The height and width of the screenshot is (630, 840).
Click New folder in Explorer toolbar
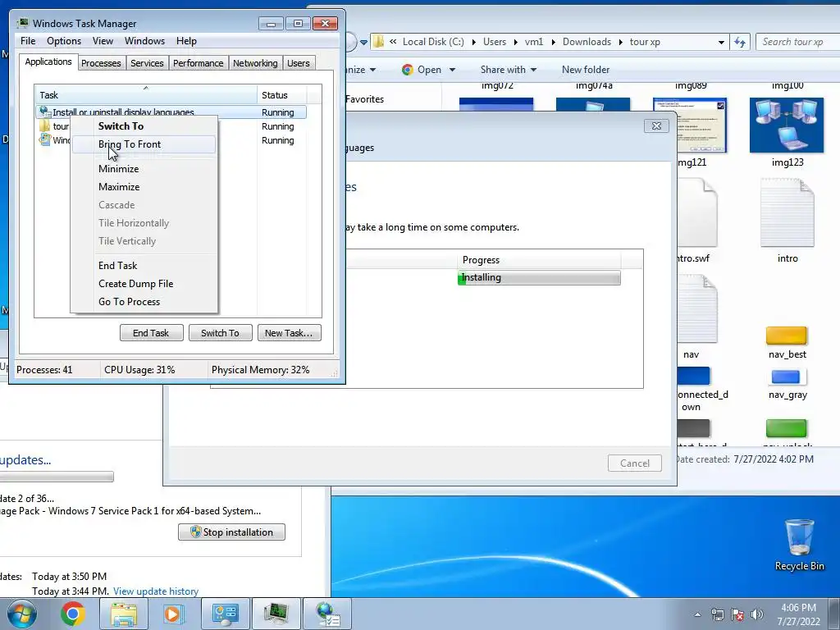(x=586, y=70)
